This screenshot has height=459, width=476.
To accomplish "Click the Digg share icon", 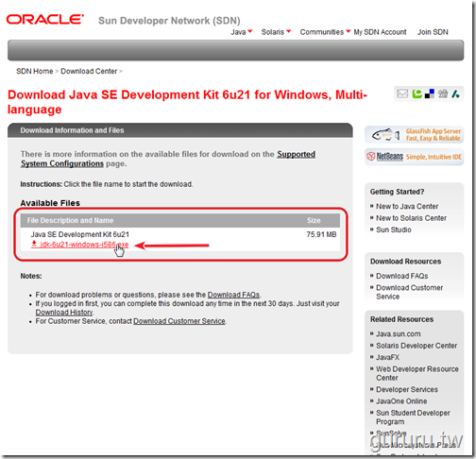I will coord(443,93).
